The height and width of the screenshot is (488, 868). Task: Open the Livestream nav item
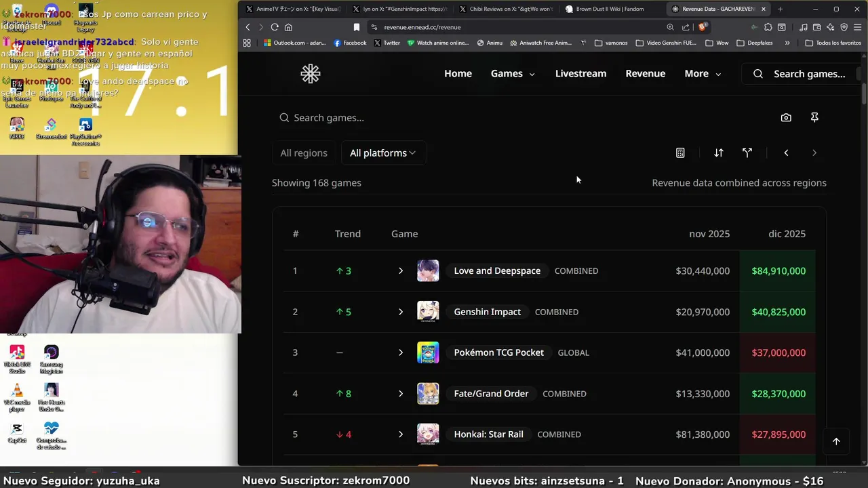point(580,74)
